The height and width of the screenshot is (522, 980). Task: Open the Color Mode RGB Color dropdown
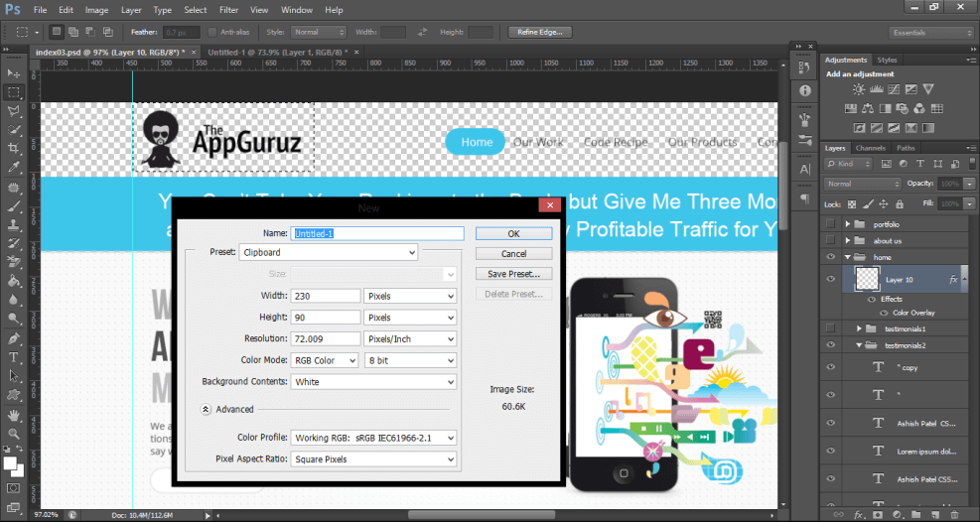point(325,360)
